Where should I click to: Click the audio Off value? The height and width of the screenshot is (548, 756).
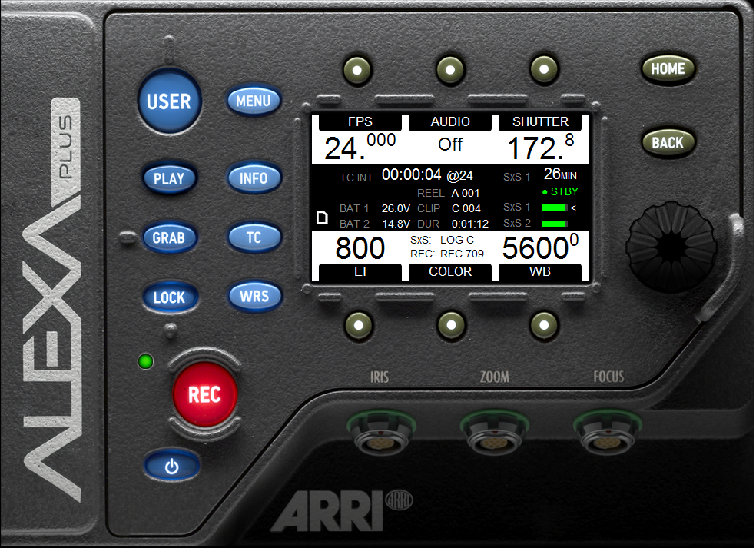[450, 144]
